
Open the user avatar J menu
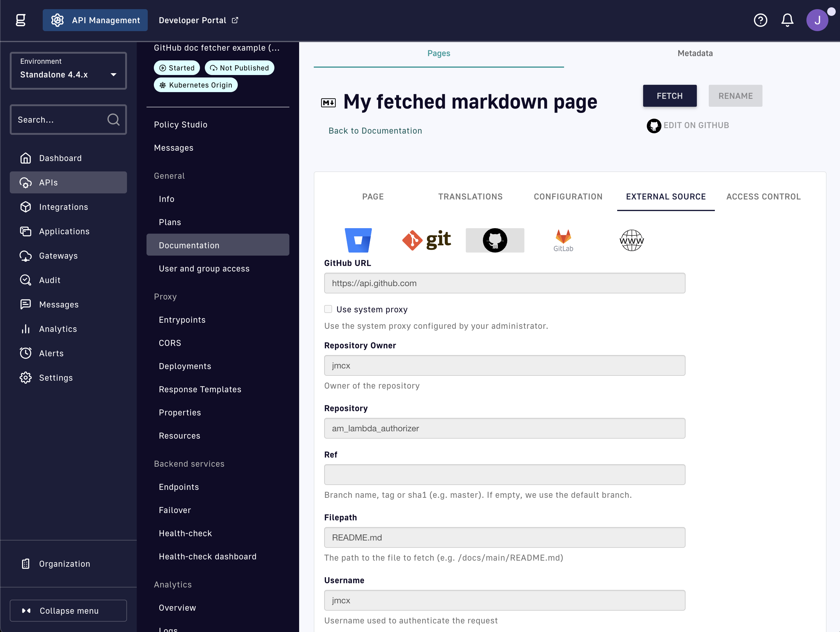pos(817,20)
